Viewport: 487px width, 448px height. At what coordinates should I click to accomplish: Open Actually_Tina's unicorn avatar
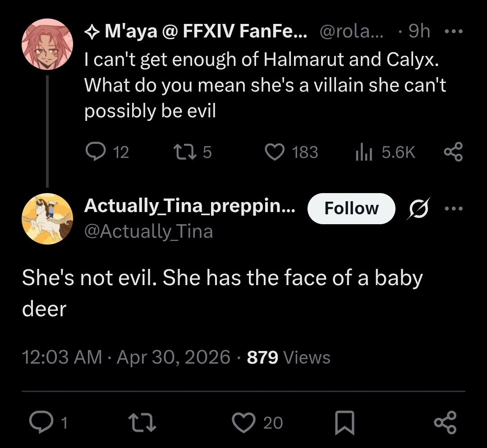click(47, 219)
